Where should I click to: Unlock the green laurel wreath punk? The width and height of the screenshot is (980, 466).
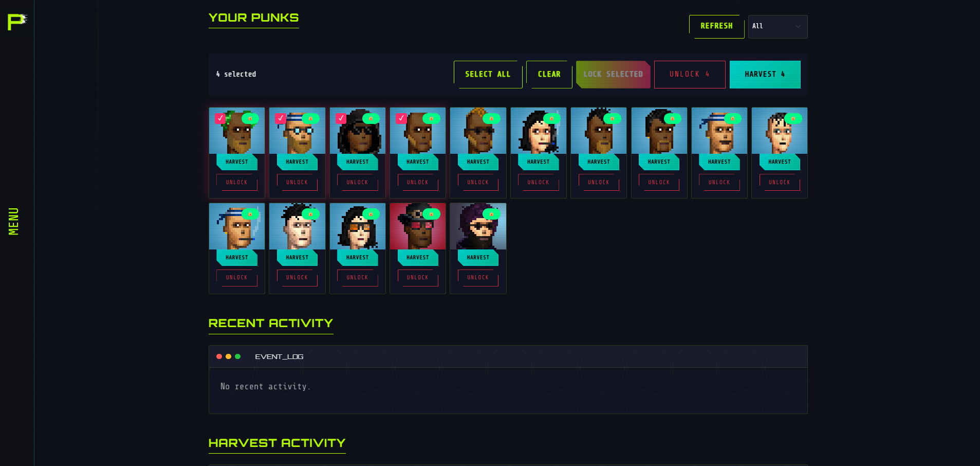(x=237, y=183)
